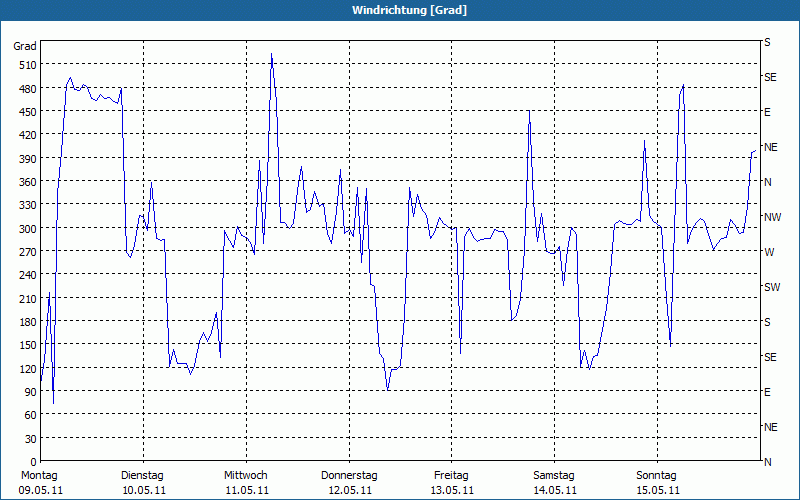Select the 30 value on the degree axis
The height and width of the screenshot is (500, 800).
pos(31,439)
